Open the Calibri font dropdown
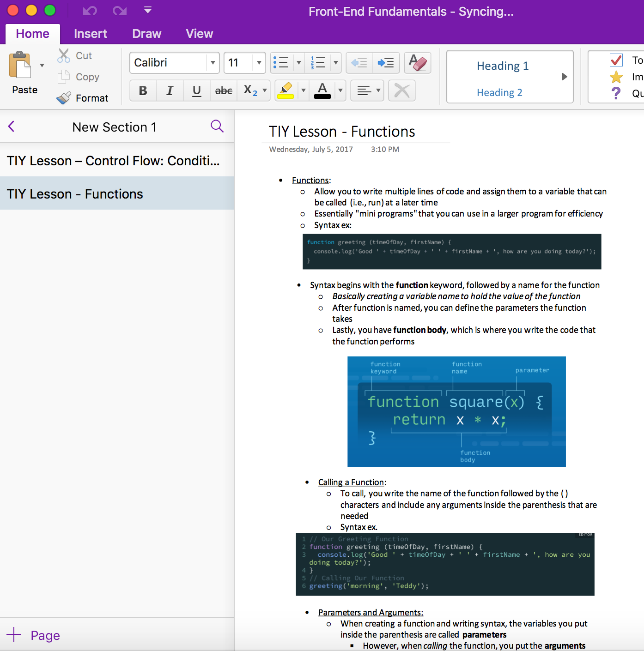 point(213,63)
